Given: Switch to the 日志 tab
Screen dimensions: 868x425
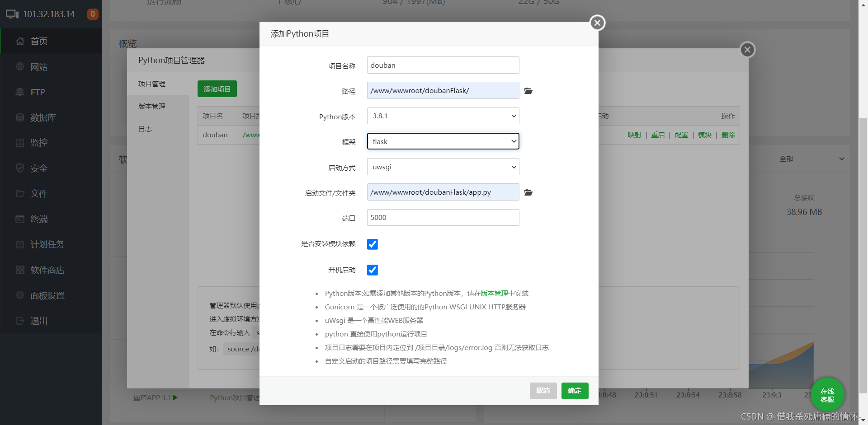Looking at the screenshot, I should (145, 129).
